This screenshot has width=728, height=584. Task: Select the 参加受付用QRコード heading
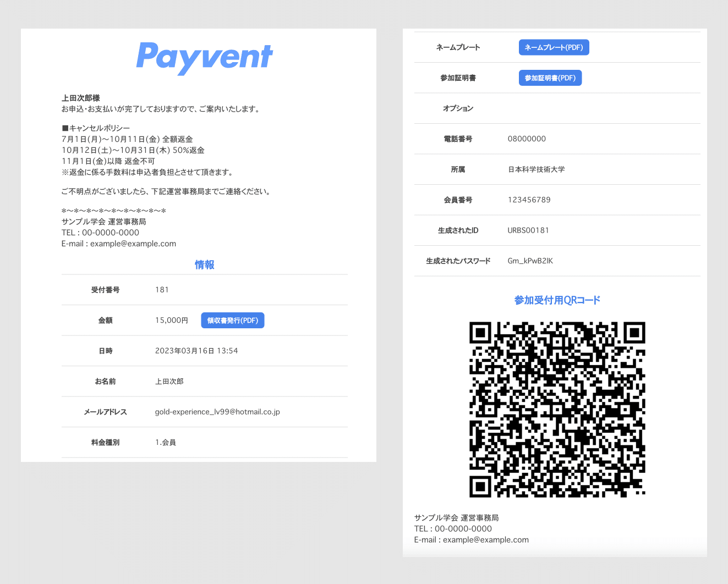click(x=557, y=300)
